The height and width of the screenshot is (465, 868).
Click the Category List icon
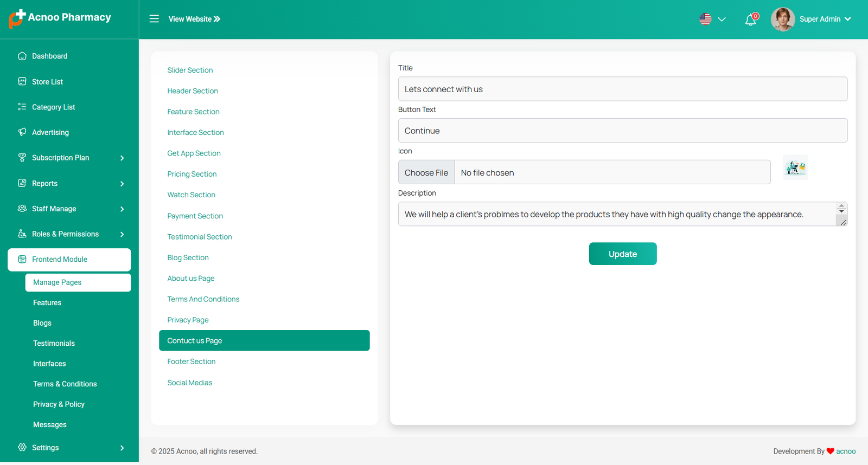[x=22, y=107]
